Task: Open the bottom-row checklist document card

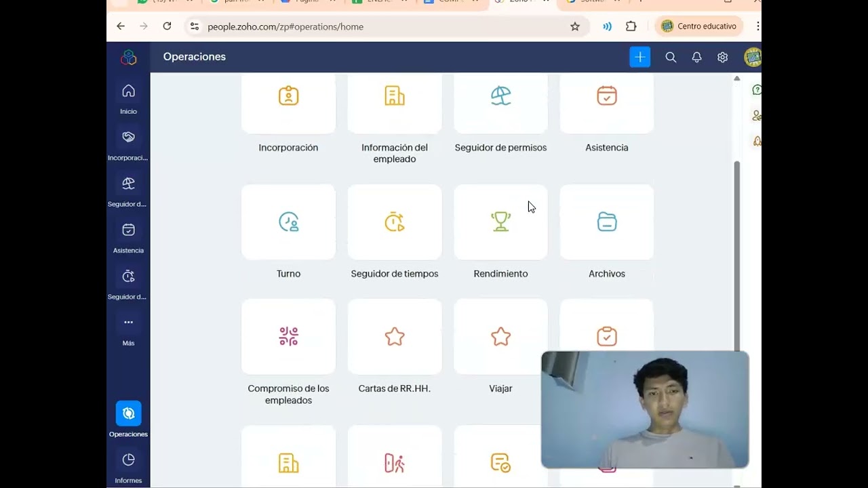Action: (500, 457)
